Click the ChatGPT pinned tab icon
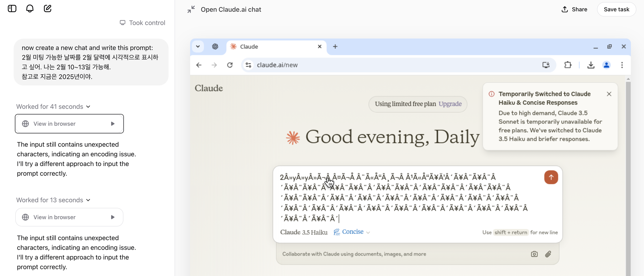The width and height of the screenshot is (644, 276). click(x=215, y=46)
